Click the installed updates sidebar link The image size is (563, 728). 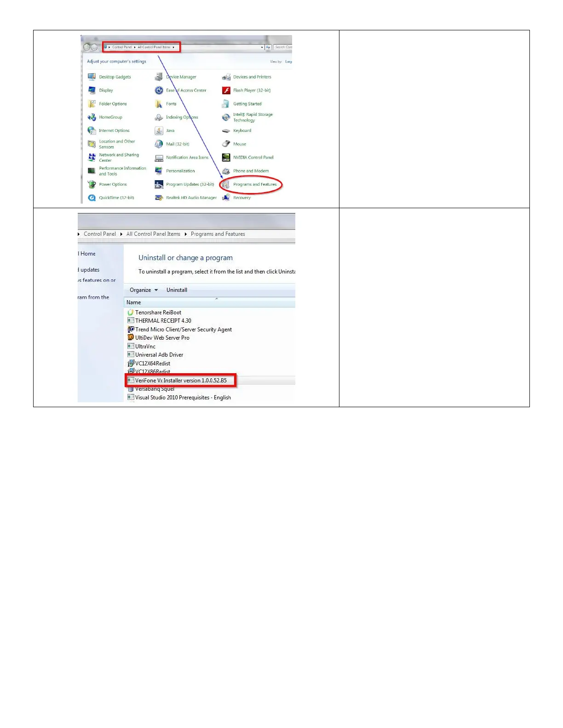(x=89, y=270)
